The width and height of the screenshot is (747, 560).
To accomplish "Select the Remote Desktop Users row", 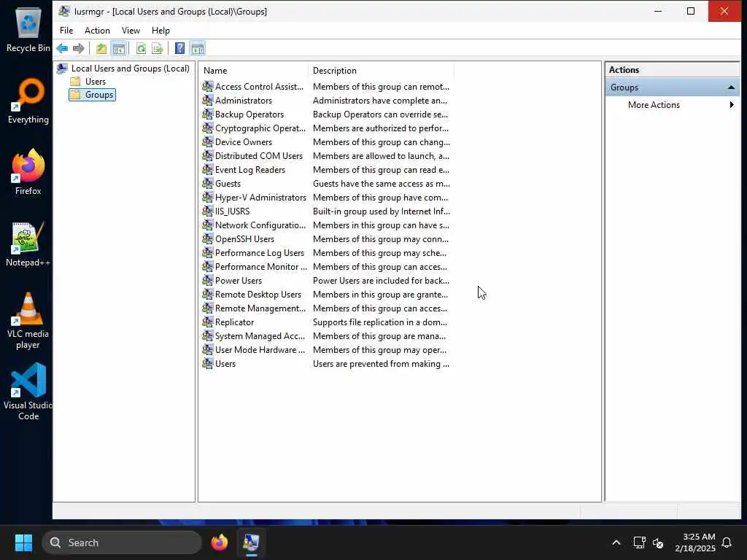I will click(326, 294).
